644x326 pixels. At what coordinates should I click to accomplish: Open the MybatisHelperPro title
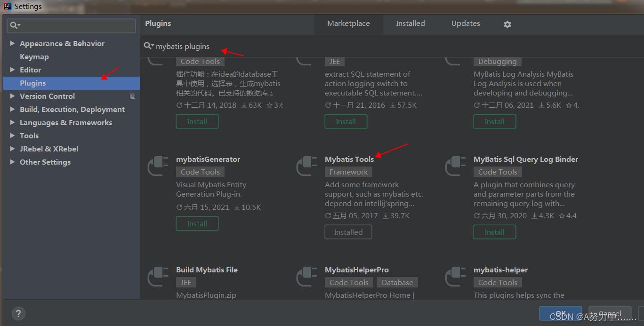(357, 270)
